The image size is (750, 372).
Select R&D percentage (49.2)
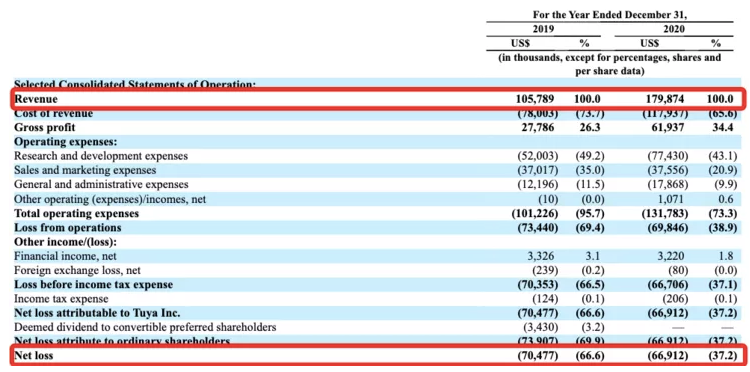coord(590,156)
